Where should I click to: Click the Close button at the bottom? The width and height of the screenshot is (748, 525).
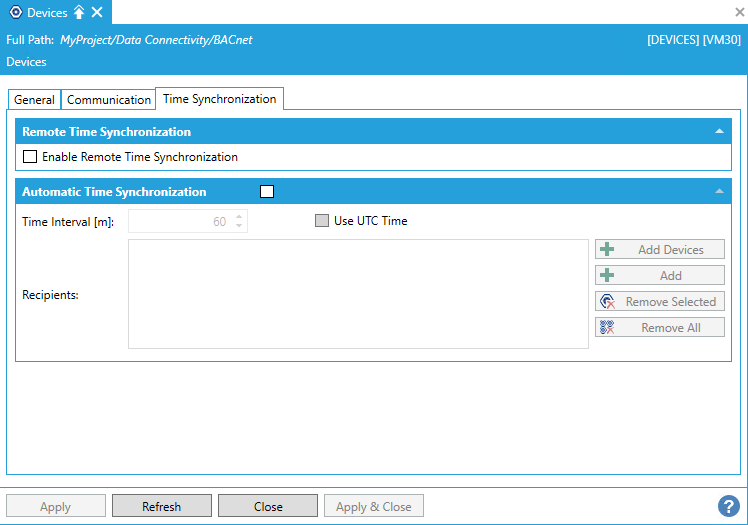(x=268, y=507)
